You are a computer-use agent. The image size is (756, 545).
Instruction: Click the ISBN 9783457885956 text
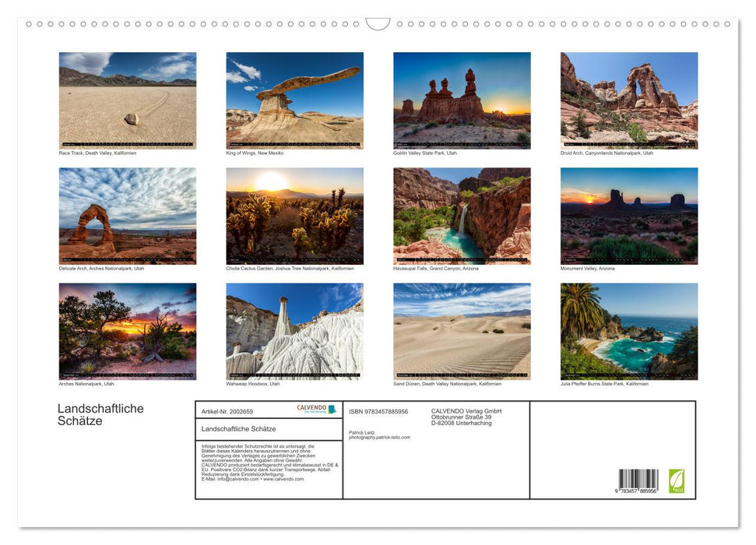pyautogui.click(x=378, y=411)
